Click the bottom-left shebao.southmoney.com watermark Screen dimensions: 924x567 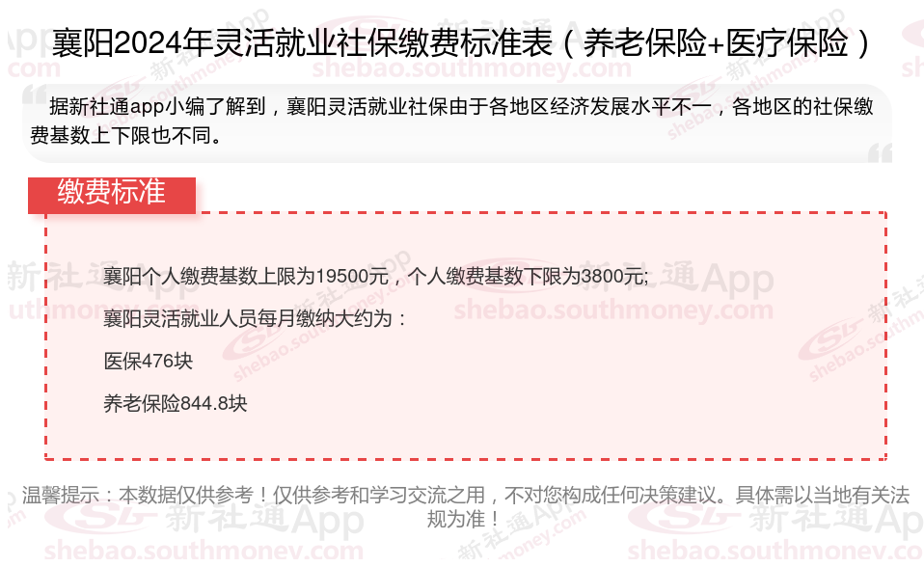pyautogui.click(x=204, y=551)
